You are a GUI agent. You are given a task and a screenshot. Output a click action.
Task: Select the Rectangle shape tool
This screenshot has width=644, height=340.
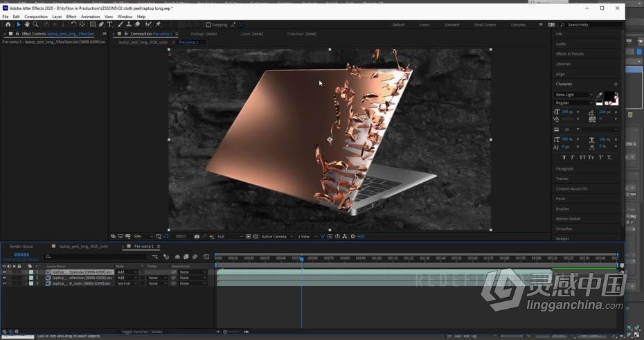[x=93, y=25]
